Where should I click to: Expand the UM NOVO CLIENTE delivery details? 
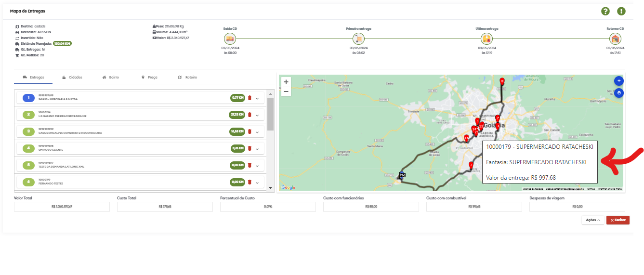[x=257, y=149]
